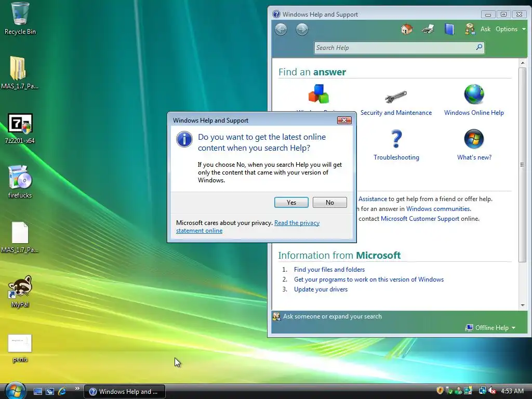Click Yes to get online Help content
532x399 pixels.
point(291,202)
